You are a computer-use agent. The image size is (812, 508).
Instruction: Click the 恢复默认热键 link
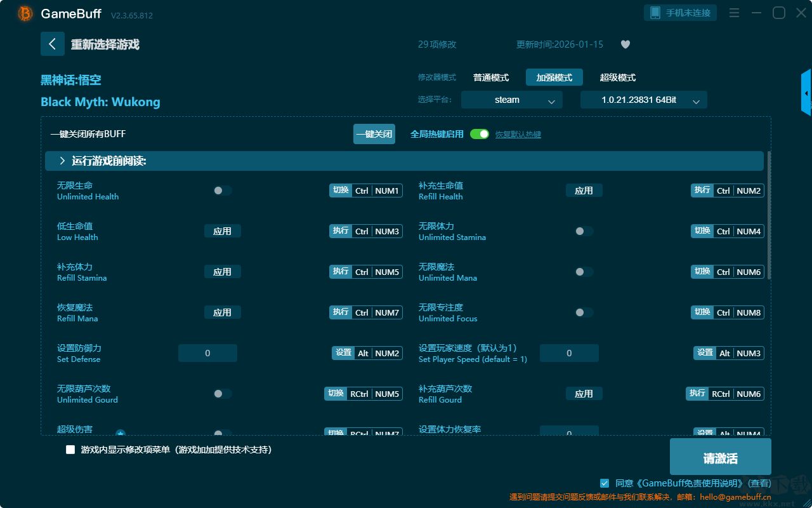(518, 135)
